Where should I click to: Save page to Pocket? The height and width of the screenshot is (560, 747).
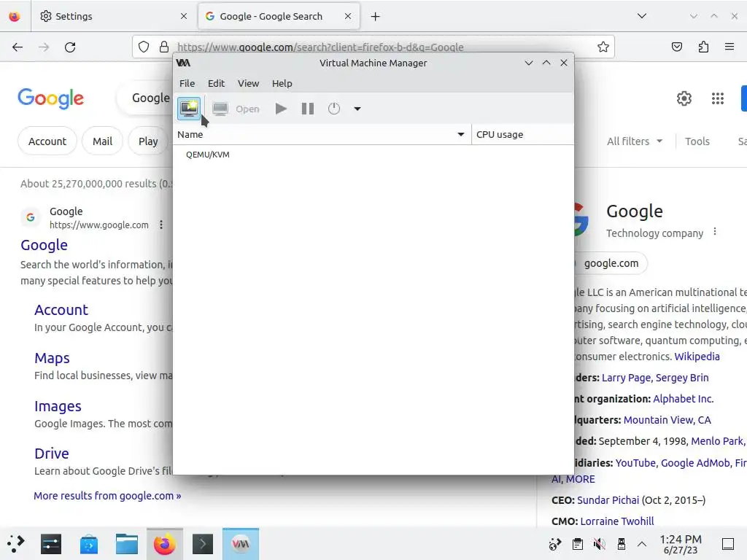point(676,47)
